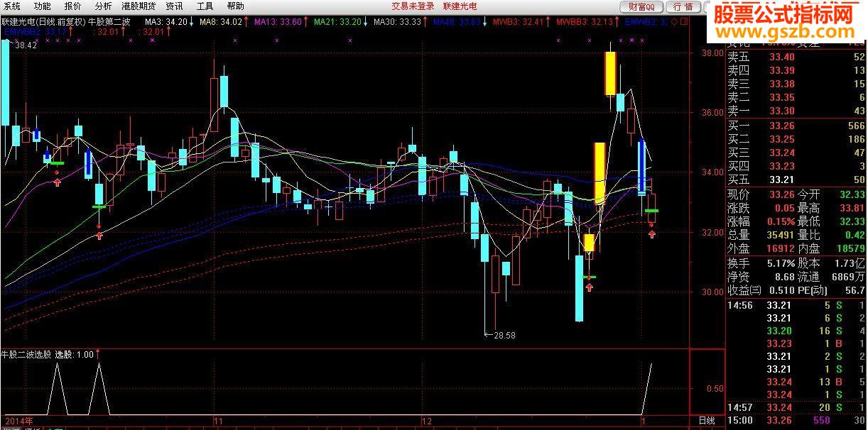Click the second red buy arrow under the low candle
This screenshot has height=430, width=868.
(99, 236)
